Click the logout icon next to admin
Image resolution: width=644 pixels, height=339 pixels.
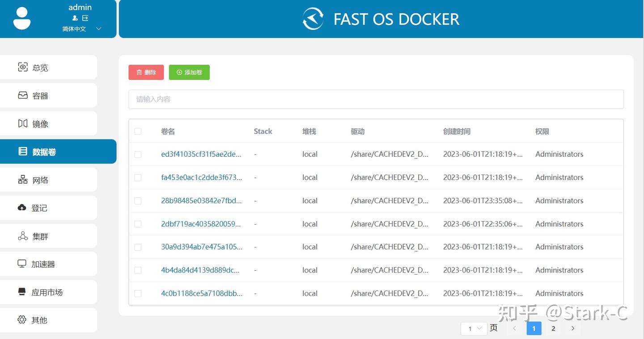[85, 18]
